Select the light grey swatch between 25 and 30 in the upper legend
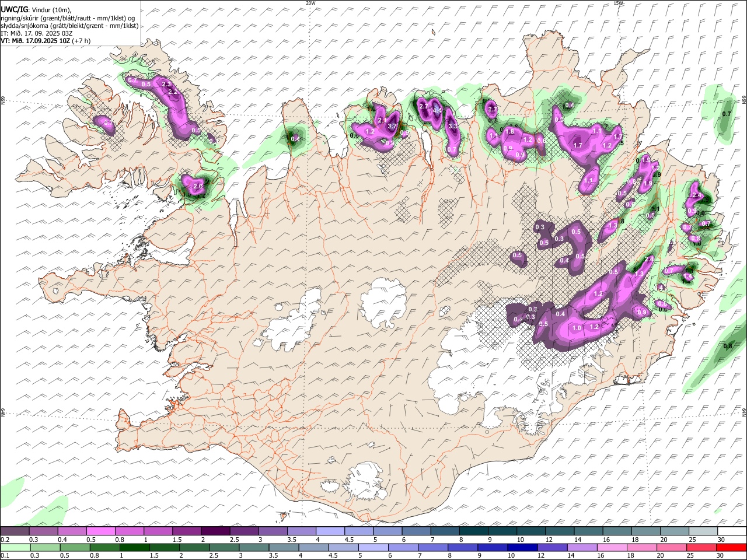The width and height of the screenshot is (747, 560). tap(703, 531)
